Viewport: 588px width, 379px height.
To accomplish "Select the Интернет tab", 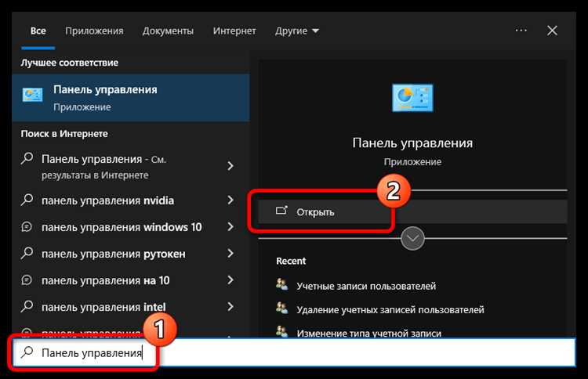I will click(x=234, y=31).
